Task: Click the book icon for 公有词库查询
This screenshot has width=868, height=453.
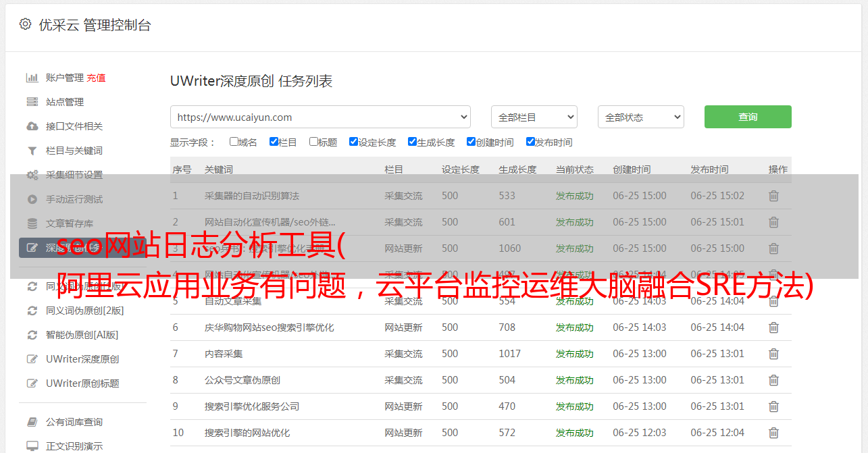Action: click(32, 422)
